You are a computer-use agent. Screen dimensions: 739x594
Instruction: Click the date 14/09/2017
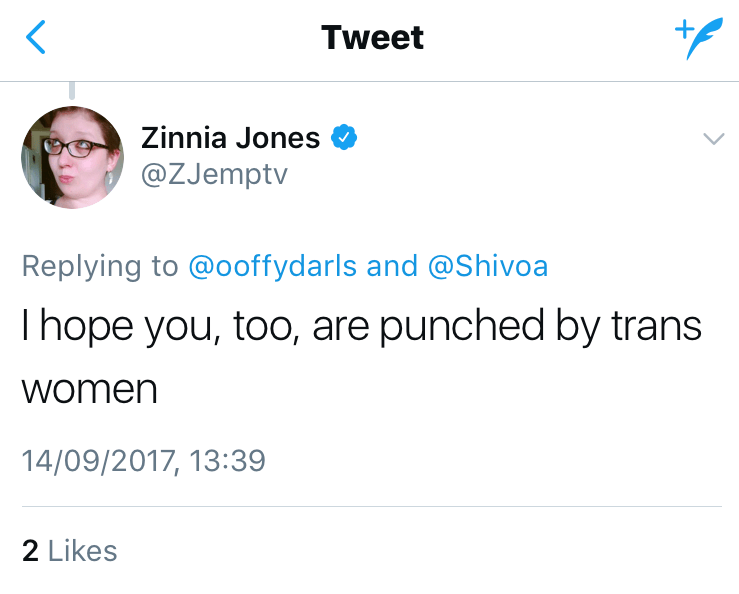pyautogui.click(x=95, y=461)
